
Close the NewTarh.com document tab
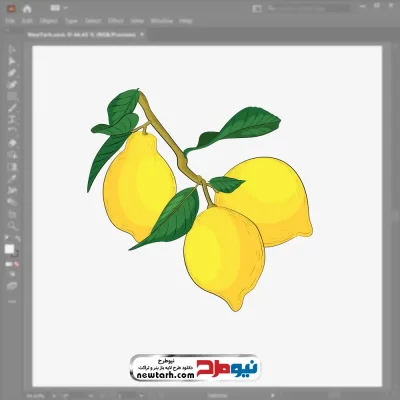tap(142, 34)
